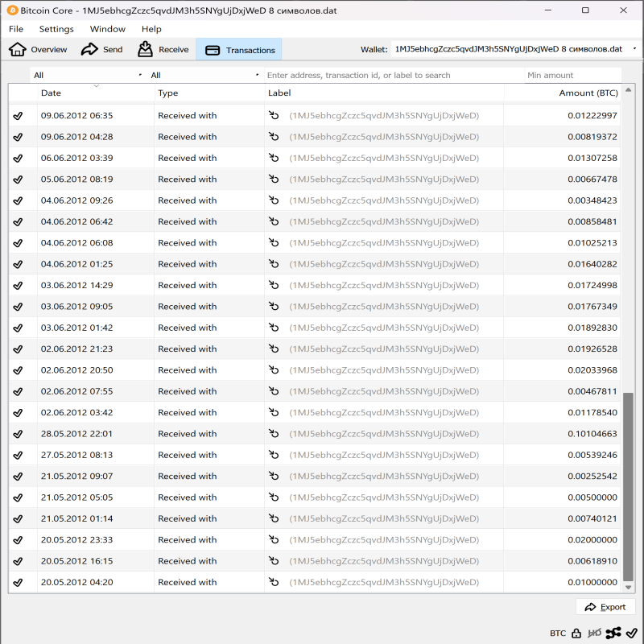Click confirmed checkmark of 09.06.2012 06:35 row
The image size is (644, 644).
(18, 116)
